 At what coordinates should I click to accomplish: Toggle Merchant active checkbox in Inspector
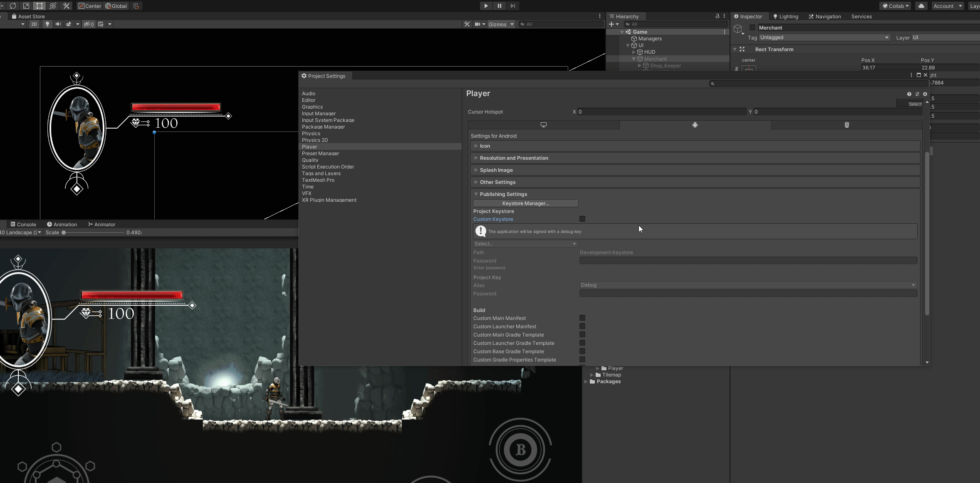(752, 27)
